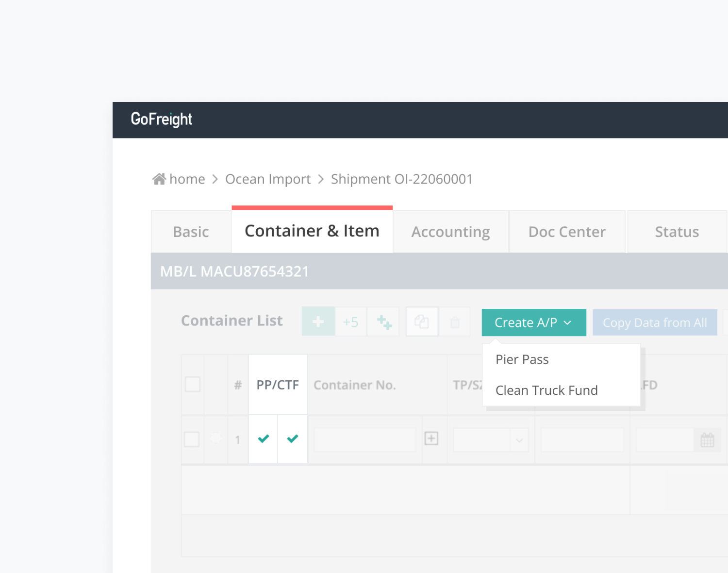728x573 pixels.
Task: Click the trash delete container icon
Action: 455,322
